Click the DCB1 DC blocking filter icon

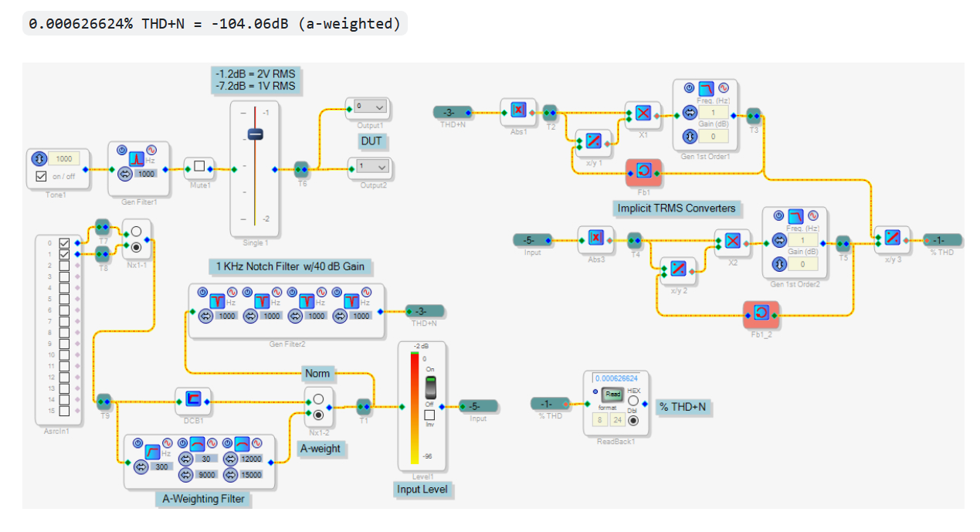pyautogui.click(x=193, y=399)
